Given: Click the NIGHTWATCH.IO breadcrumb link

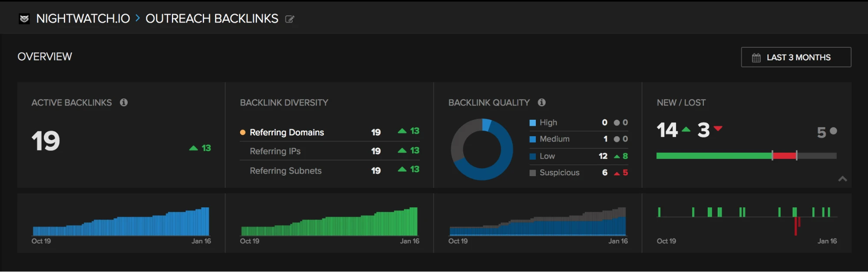Looking at the screenshot, I should 83,19.
